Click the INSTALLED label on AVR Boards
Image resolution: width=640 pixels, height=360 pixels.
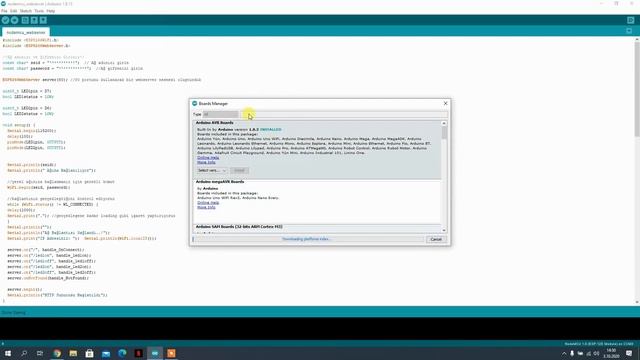271,129
